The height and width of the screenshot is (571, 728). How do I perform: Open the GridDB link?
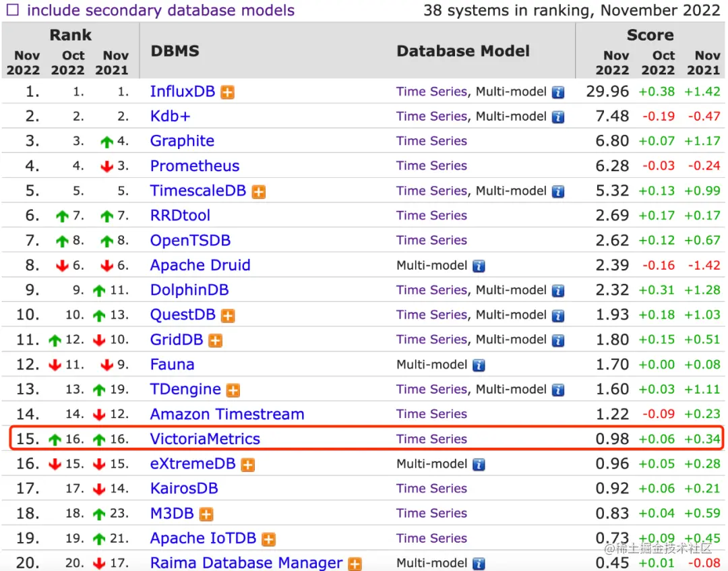pos(177,340)
